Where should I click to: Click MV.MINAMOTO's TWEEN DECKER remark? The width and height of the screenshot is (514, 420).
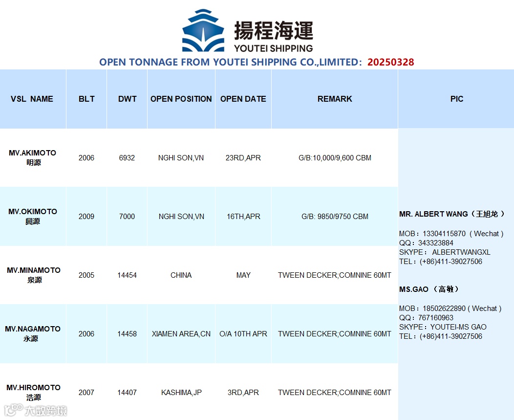coord(334,275)
